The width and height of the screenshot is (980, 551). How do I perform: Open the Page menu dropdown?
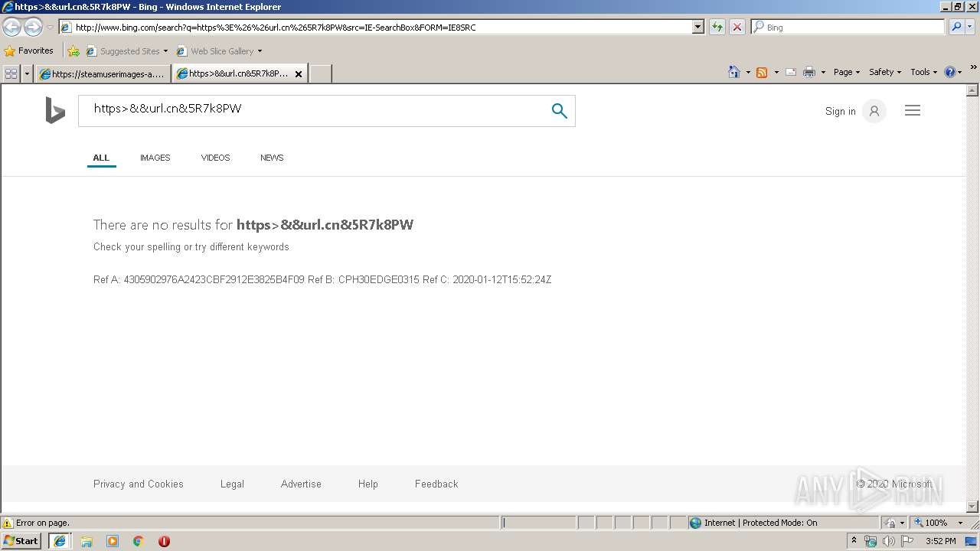[847, 72]
